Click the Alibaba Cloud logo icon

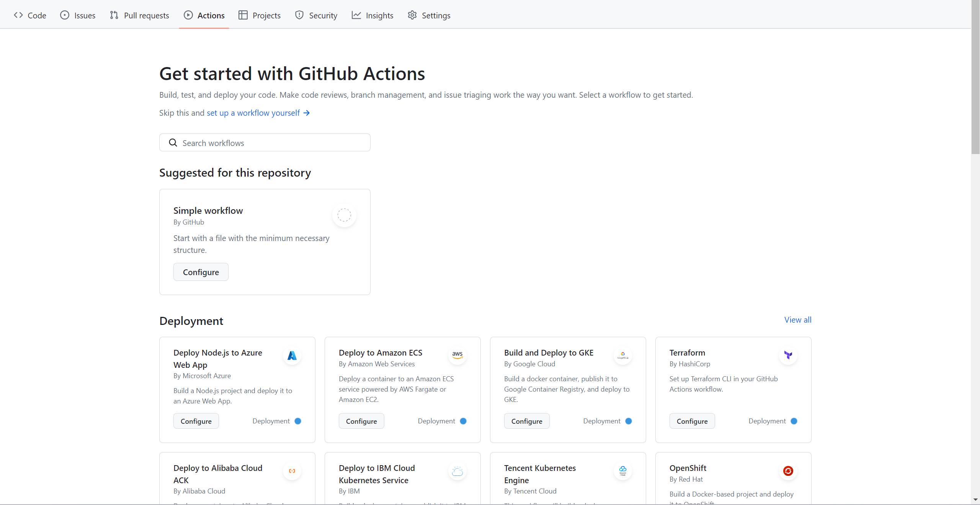click(x=292, y=471)
